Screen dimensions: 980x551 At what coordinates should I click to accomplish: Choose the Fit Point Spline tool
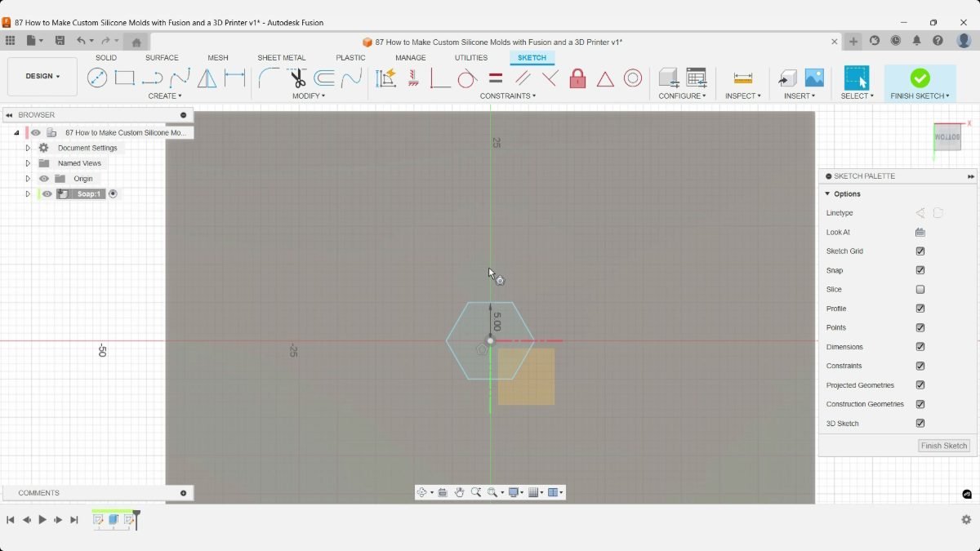tap(180, 78)
